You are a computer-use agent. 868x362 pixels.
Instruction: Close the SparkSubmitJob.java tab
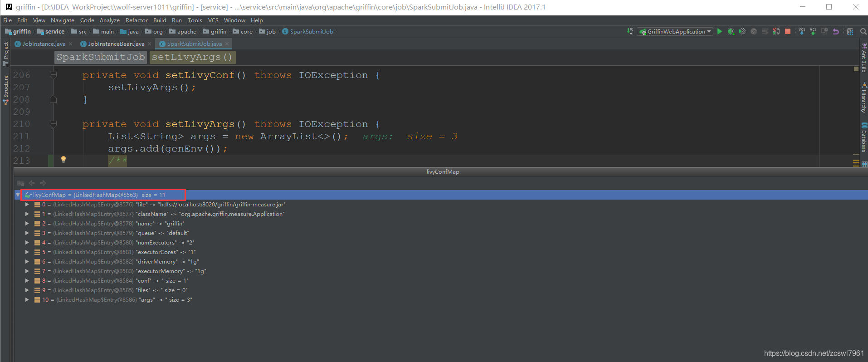227,44
